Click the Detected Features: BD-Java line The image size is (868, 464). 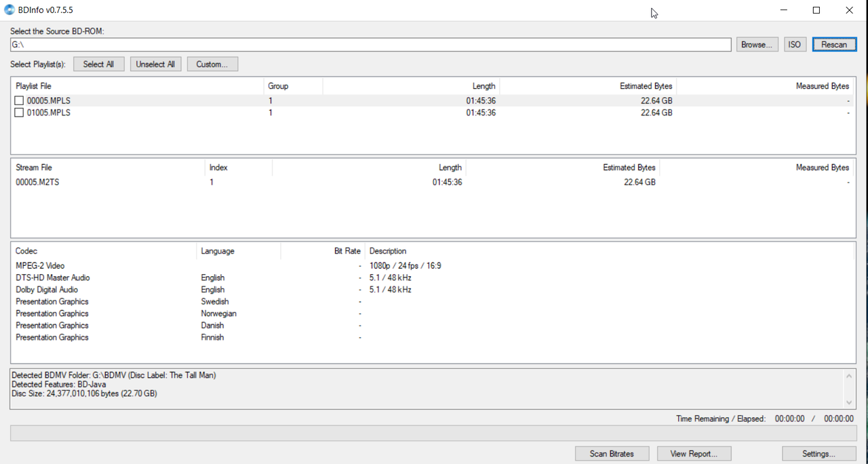pos(59,385)
